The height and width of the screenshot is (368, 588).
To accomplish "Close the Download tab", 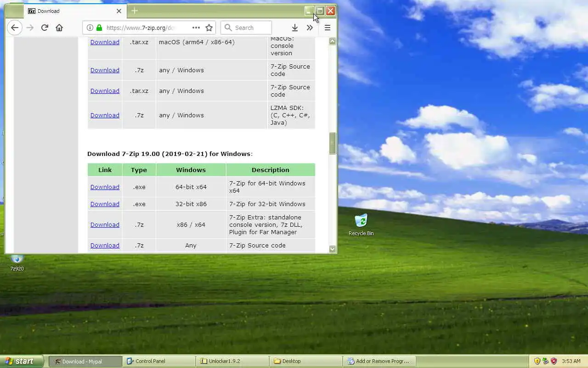I will click(x=119, y=11).
